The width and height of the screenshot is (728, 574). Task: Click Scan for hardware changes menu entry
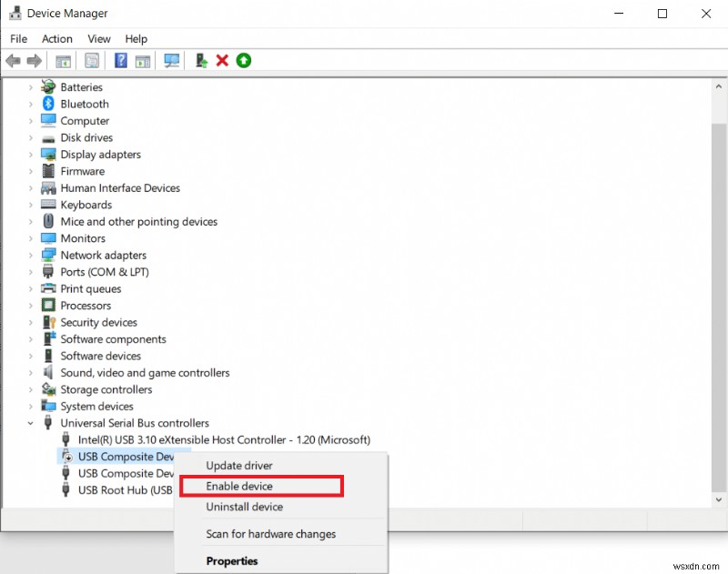[x=270, y=533]
